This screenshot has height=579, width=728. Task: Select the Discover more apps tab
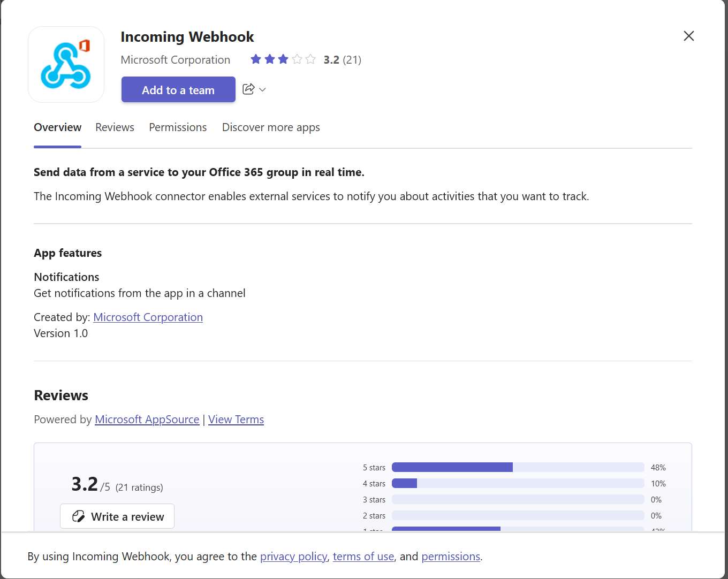click(x=271, y=127)
